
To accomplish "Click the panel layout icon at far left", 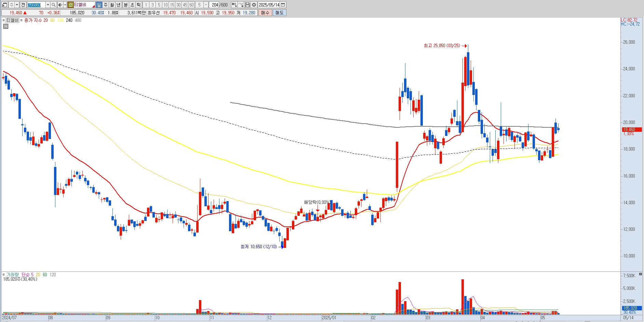I will pyautogui.click(x=4, y=5).
